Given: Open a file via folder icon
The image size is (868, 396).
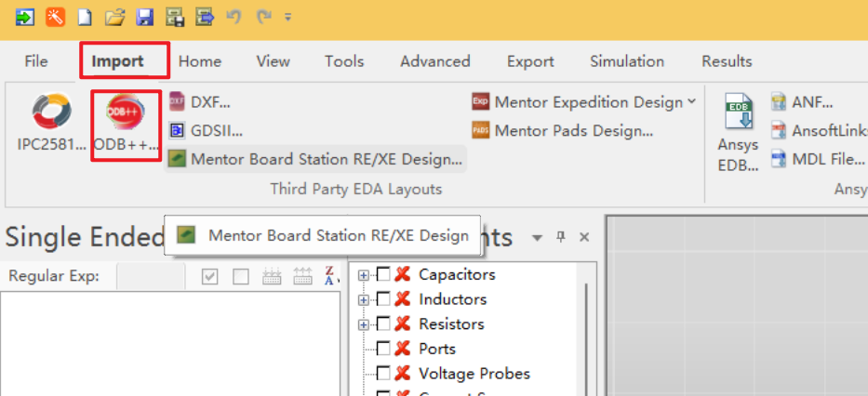Looking at the screenshot, I should [114, 17].
